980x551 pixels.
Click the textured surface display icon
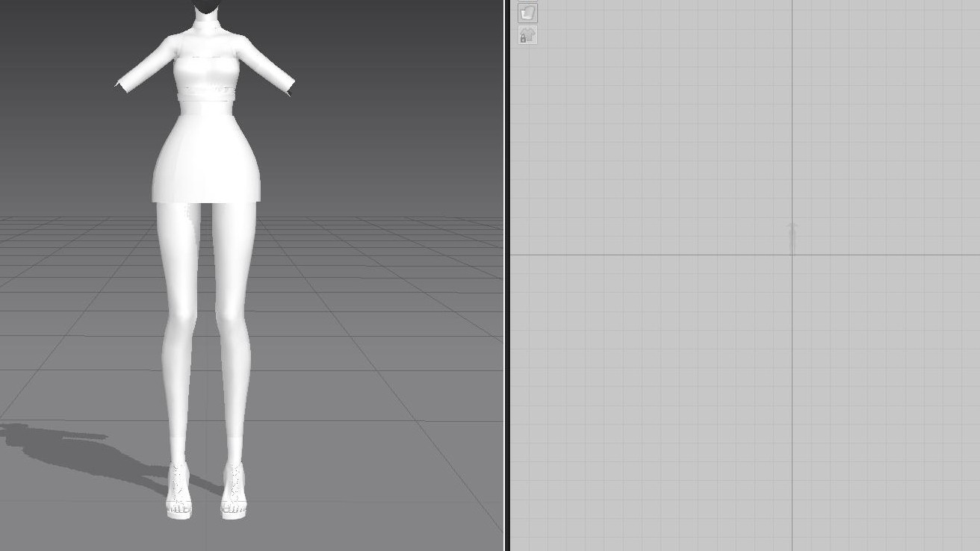527,13
